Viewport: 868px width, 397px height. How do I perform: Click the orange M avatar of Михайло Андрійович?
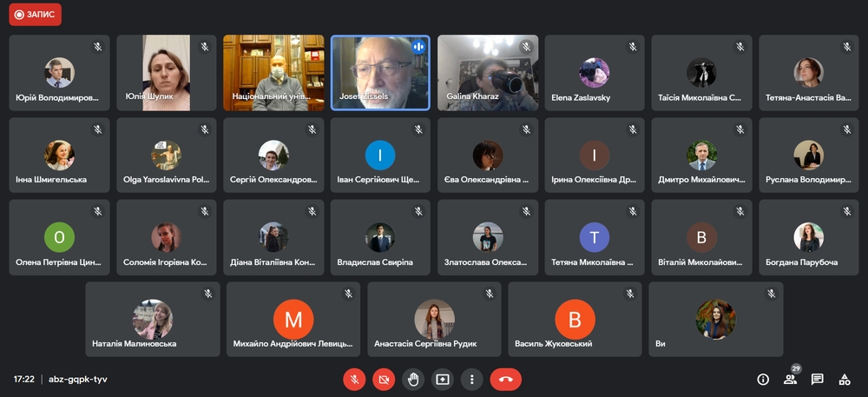(x=293, y=320)
